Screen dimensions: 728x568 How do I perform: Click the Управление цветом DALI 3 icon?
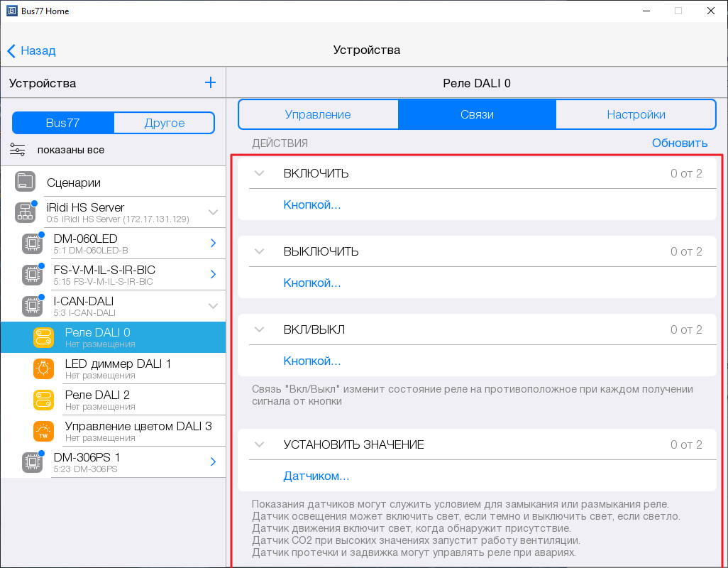pyautogui.click(x=43, y=431)
